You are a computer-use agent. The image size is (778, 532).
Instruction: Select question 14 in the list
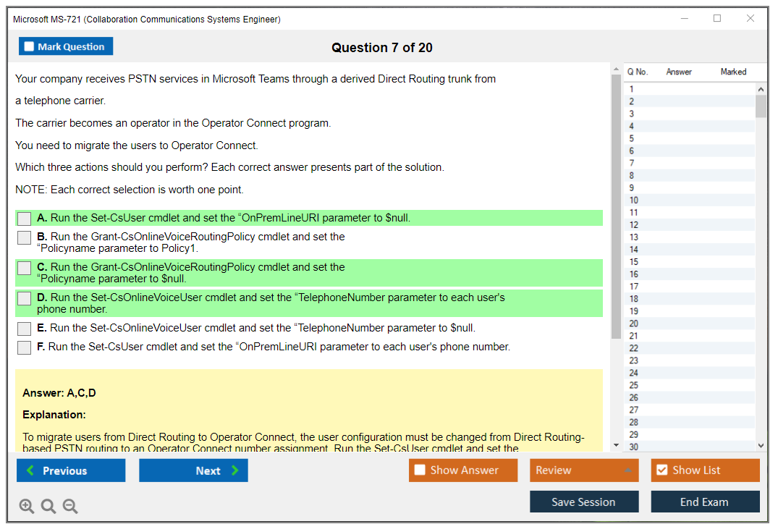(690, 250)
